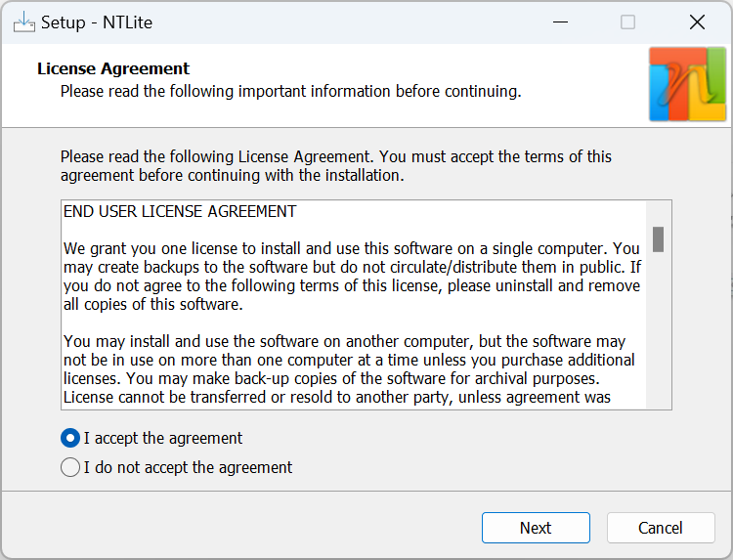The image size is (733, 560).
Task: Minimize the Setup - NTLite window
Action: click(559, 22)
